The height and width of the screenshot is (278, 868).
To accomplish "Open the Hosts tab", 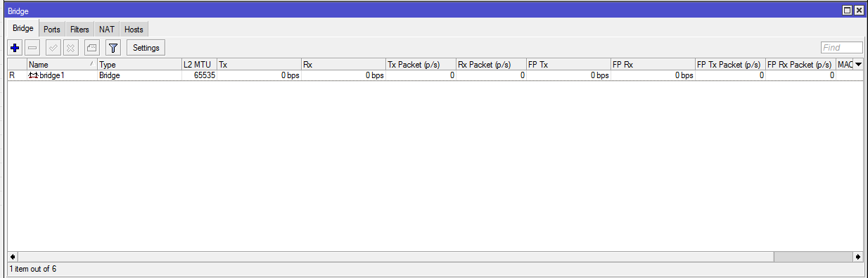I will [134, 30].
